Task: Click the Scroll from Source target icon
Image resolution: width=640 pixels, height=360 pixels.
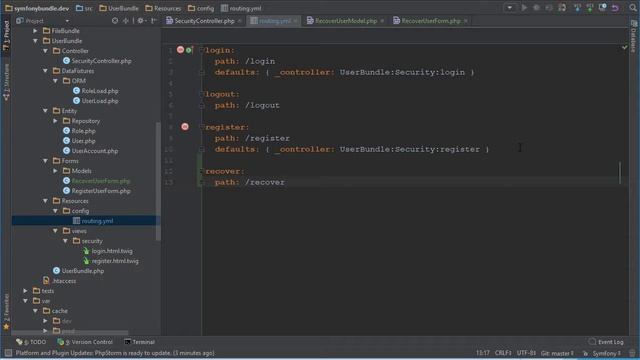Action: pos(115,20)
